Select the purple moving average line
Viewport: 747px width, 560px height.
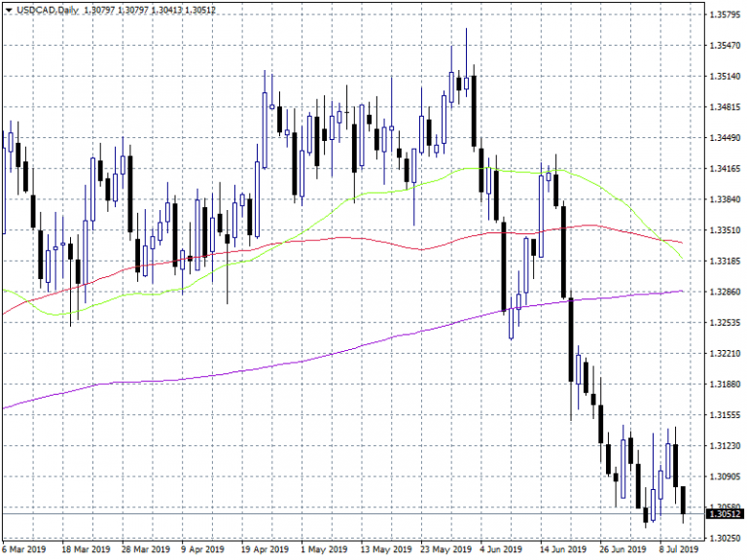point(292,362)
